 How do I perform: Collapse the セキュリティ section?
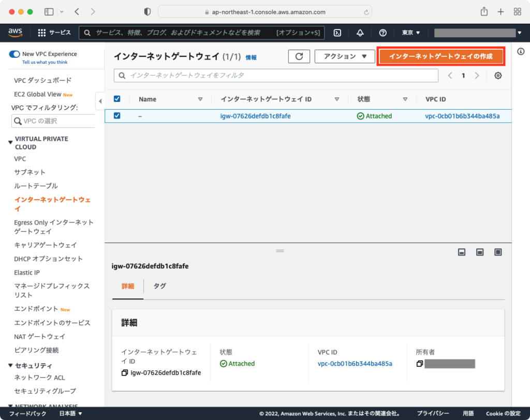(10, 365)
